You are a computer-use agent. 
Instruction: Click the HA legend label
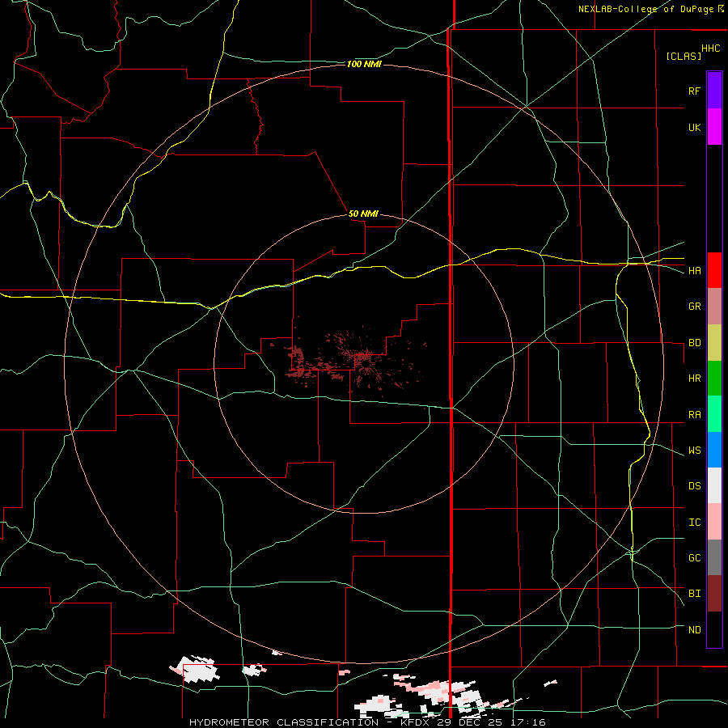[694, 271]
